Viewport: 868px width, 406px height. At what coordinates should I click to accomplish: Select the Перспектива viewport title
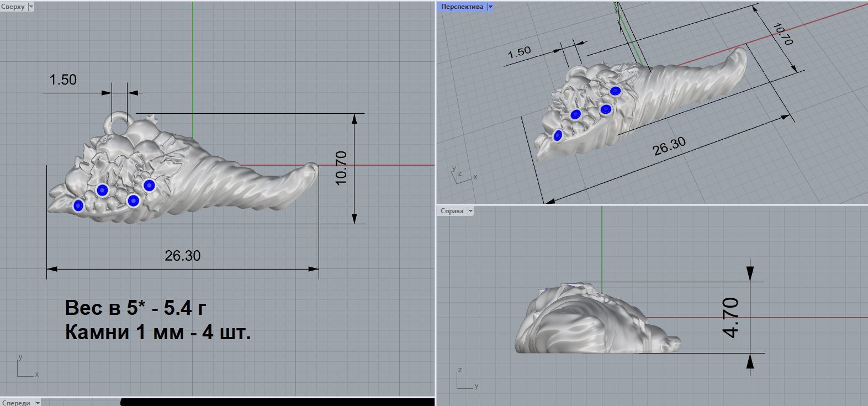[x=462, y=7]
